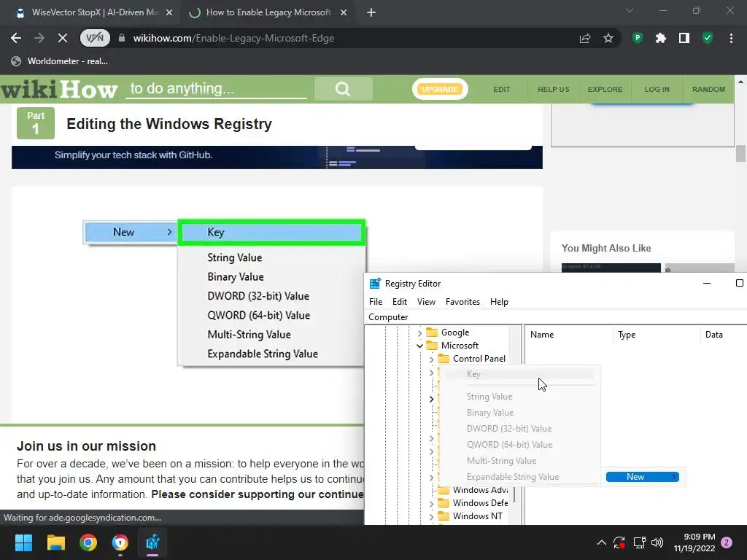Open the Favorites menu in Registry Editor
747x560 pixels.
(x=462, y=302)
